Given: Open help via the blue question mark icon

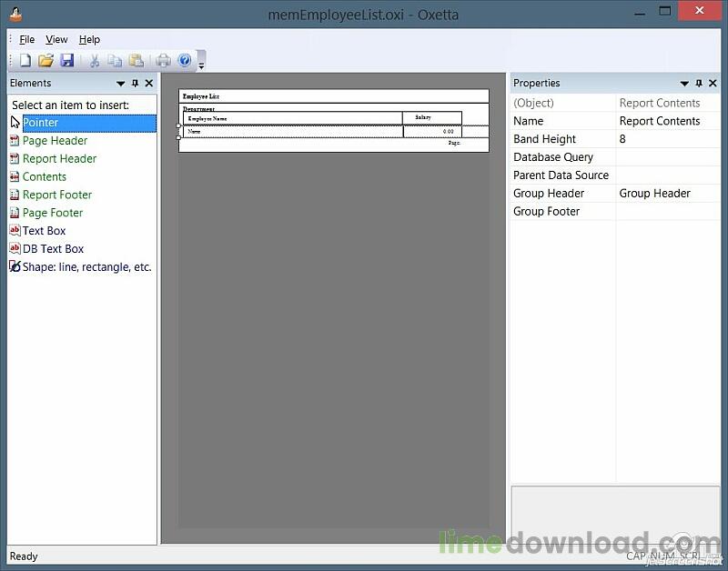Looking at the screenshot, I should [x=185, y=61].
